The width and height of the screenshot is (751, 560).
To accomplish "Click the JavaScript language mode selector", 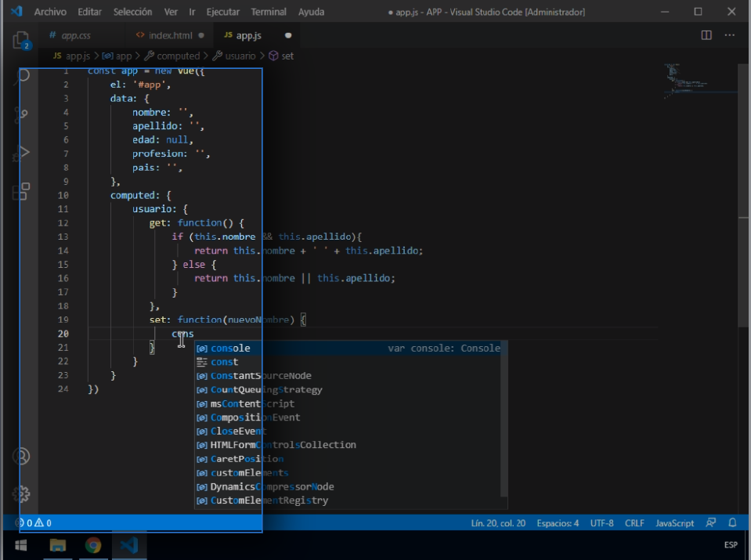I will click(674, 523).
